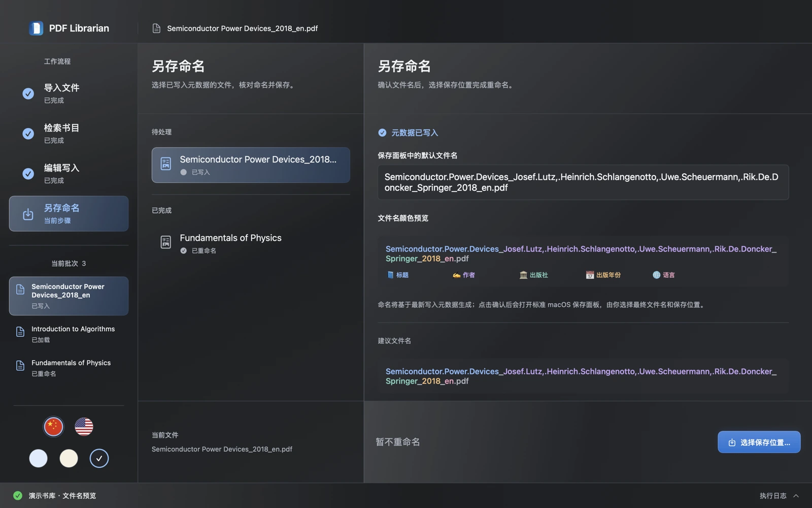Viewport: 812px width, 508px height.
Task: Click the completed checkmark for 导入文件
Action: click(28, 93)
